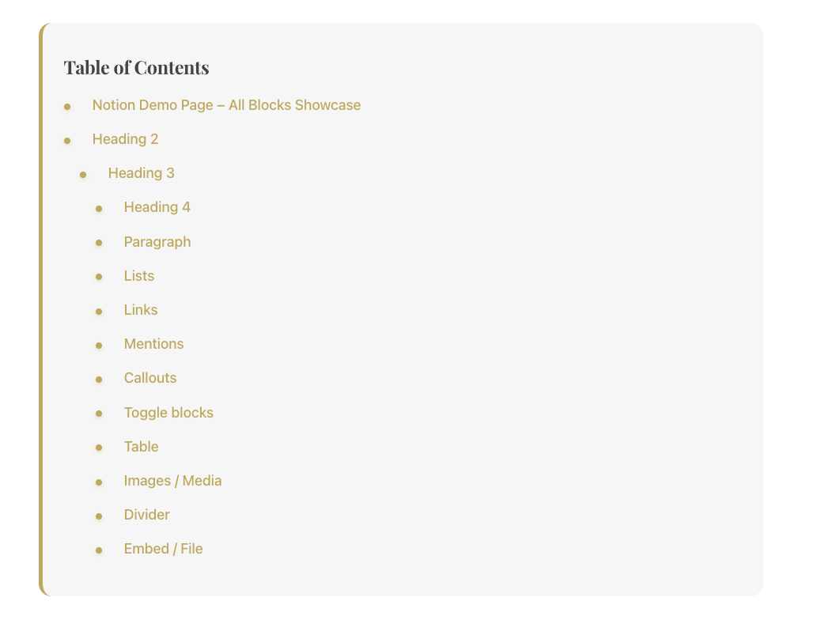Open the Links section entry
The height and width of the screenshot is (635, 840).
(140, 309)
